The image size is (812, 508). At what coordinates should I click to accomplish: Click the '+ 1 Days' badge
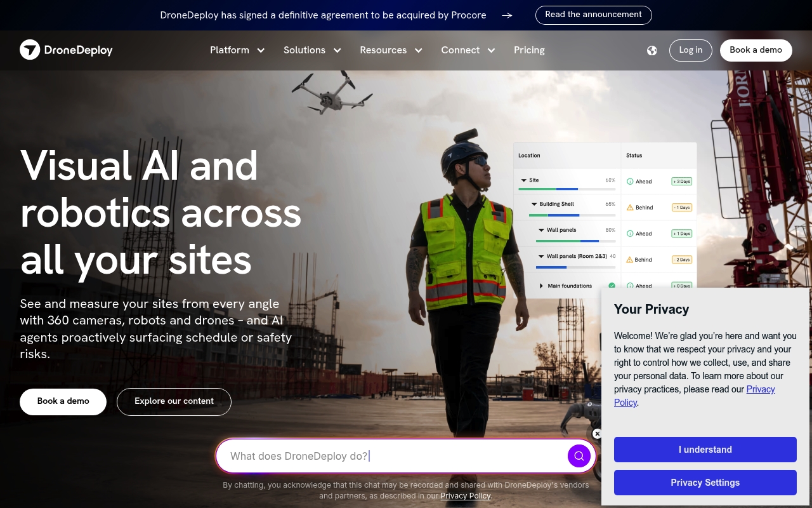681,234
